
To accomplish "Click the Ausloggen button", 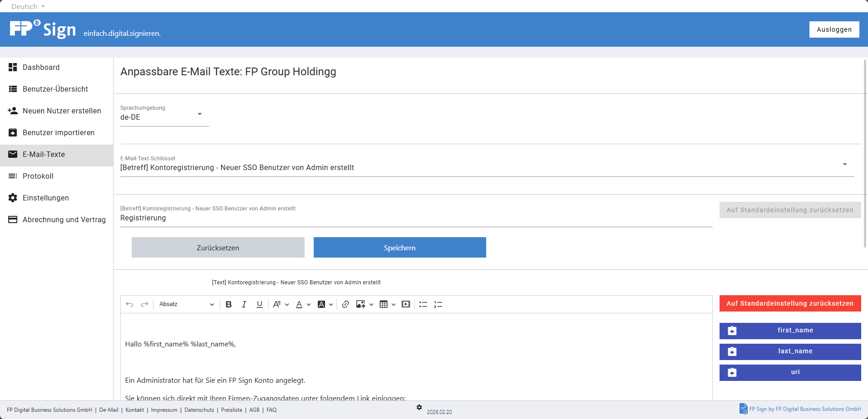I will click(x=834, y=29).
